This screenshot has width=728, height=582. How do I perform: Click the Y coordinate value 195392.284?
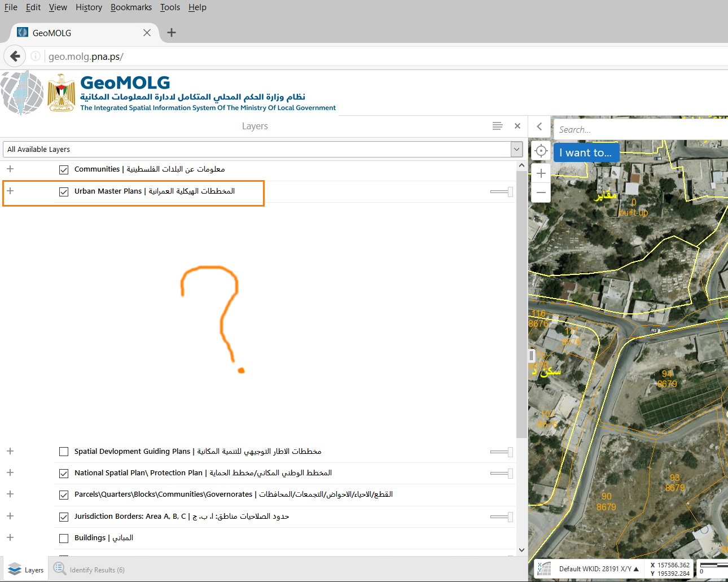pyautogui.click(x=673, y=574)
